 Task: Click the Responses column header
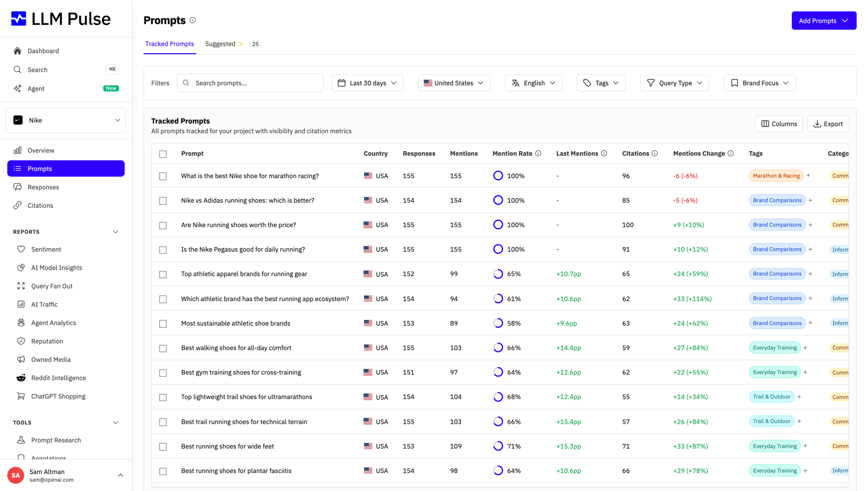(x=419, y=154)
